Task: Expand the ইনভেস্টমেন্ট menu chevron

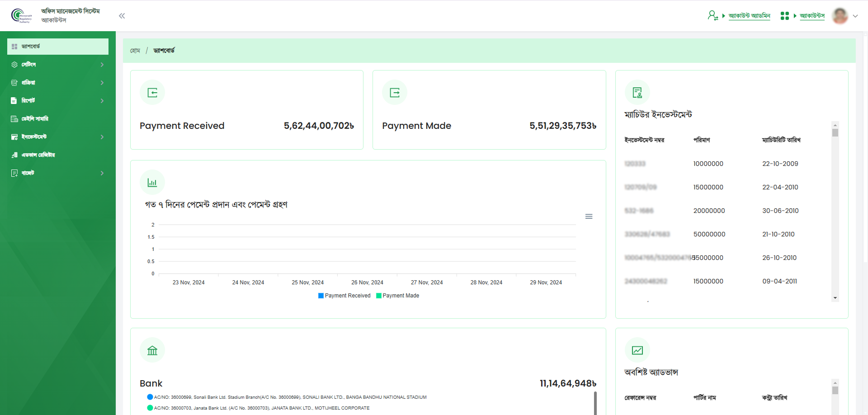Action: point(102,137)
